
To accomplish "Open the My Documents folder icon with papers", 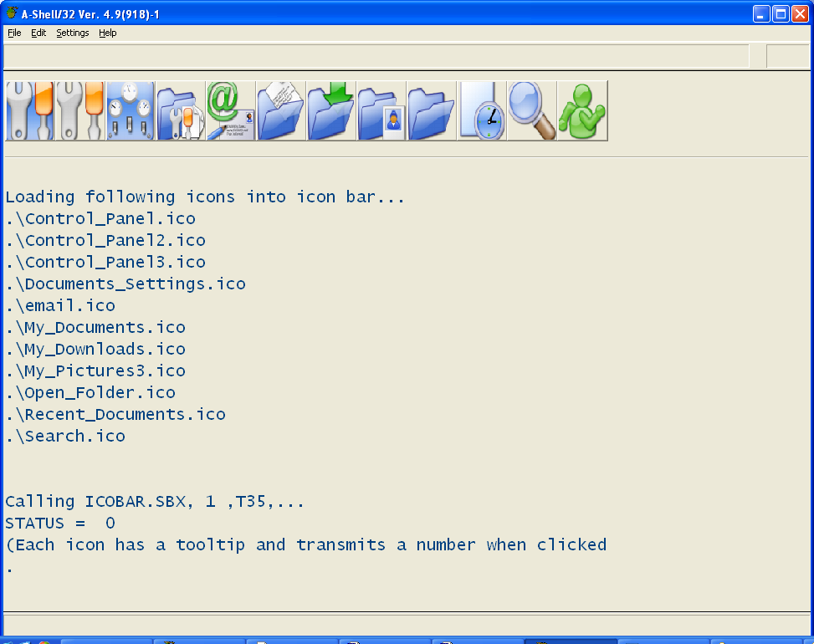I will coord(280,110).
